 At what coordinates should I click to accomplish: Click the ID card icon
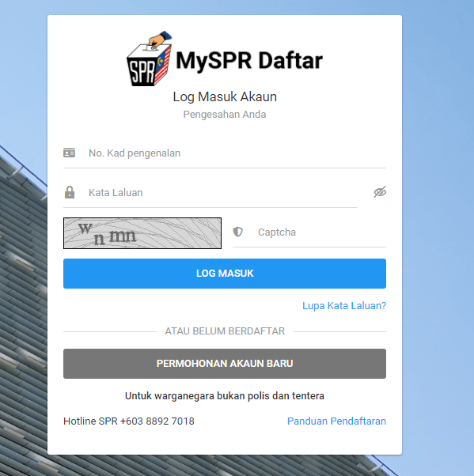69,153
